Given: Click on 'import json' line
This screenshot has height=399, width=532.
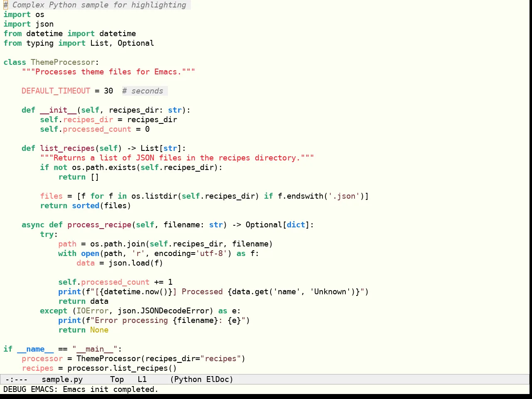Looking at the screenshot, I should click(x=29, y=24).
